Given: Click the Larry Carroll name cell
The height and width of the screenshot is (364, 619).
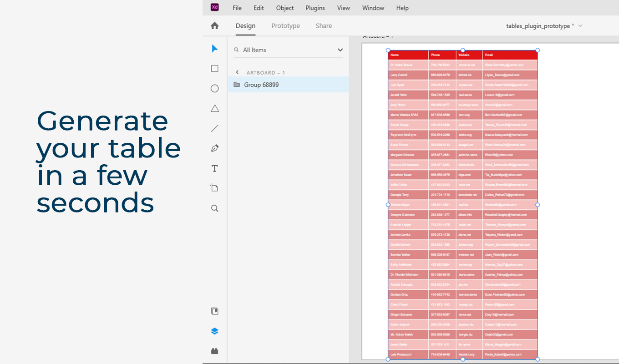Looking at the screenshot, I should tap(408, 75).
